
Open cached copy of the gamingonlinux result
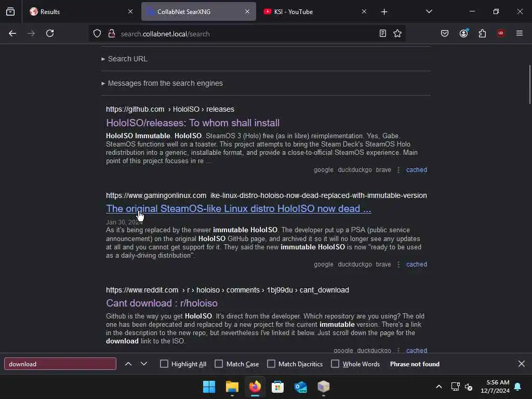point(417,264)
